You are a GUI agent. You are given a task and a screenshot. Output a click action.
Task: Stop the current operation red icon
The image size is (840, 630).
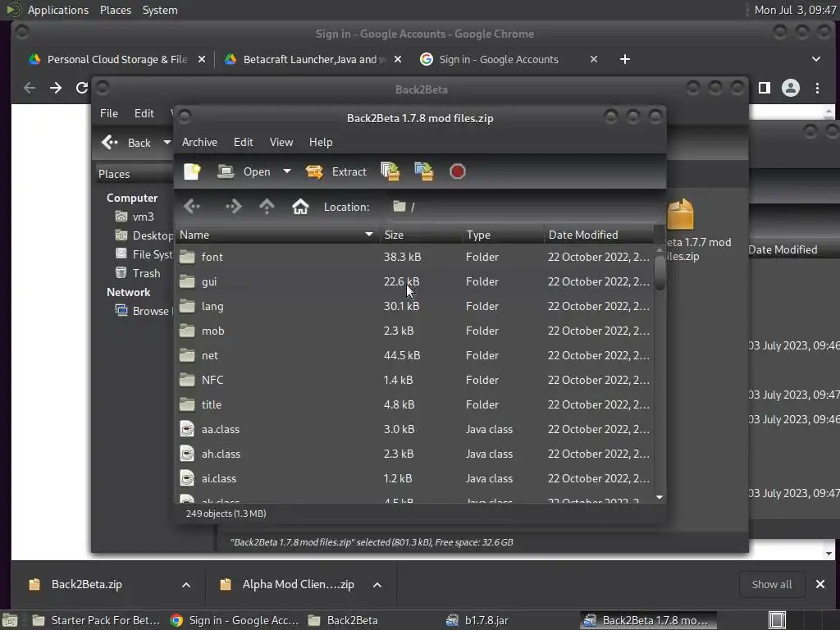coord(458,172)
